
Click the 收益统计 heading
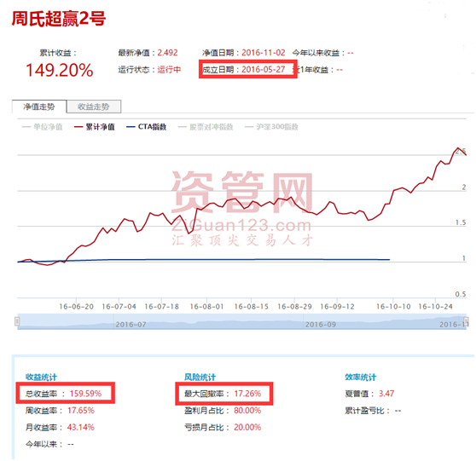tap(41, 377)
